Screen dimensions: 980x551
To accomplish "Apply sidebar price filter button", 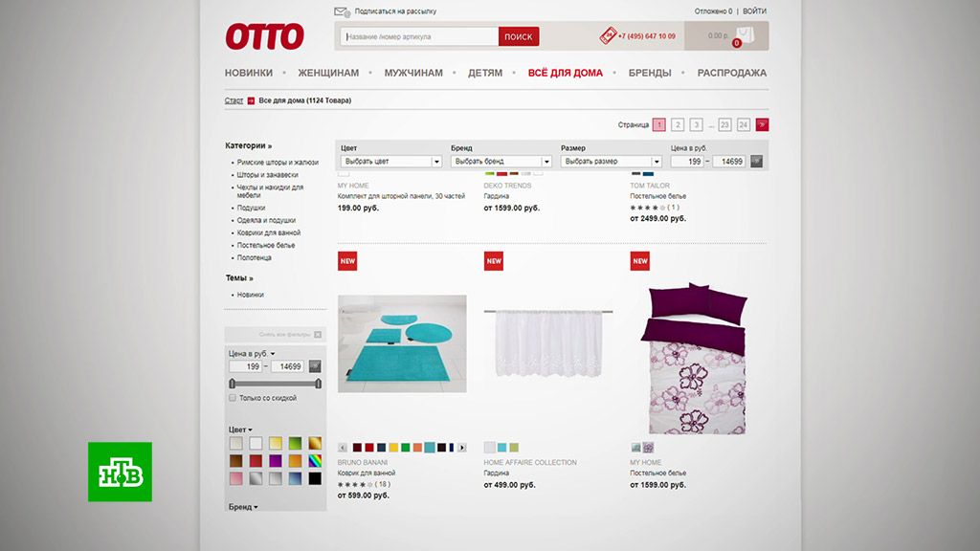I will tap(315, 366).
